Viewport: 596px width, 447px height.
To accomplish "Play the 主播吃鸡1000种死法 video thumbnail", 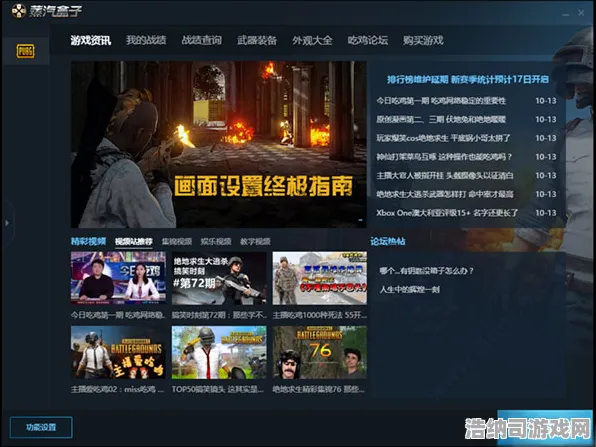I will coord(320,278).
